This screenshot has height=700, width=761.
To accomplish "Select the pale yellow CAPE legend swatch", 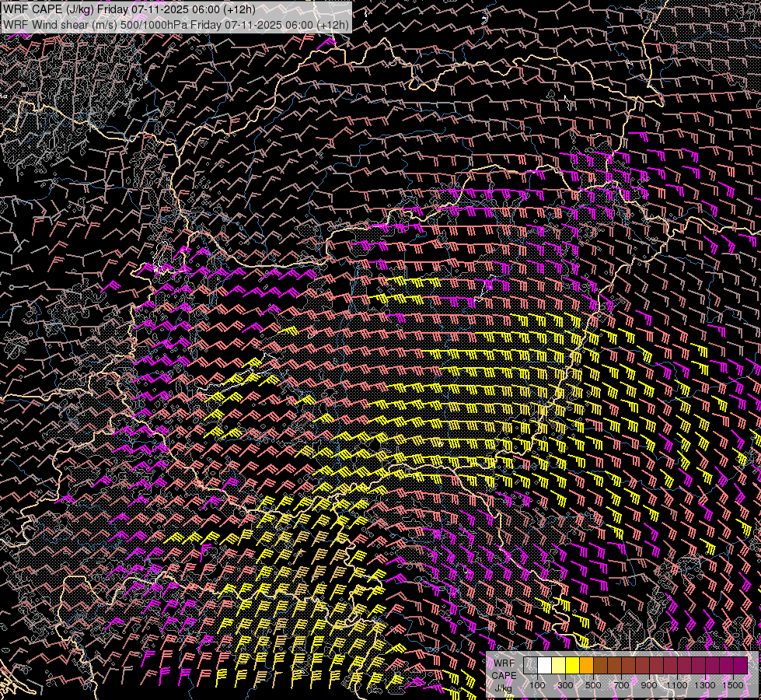I will (559, 666).
